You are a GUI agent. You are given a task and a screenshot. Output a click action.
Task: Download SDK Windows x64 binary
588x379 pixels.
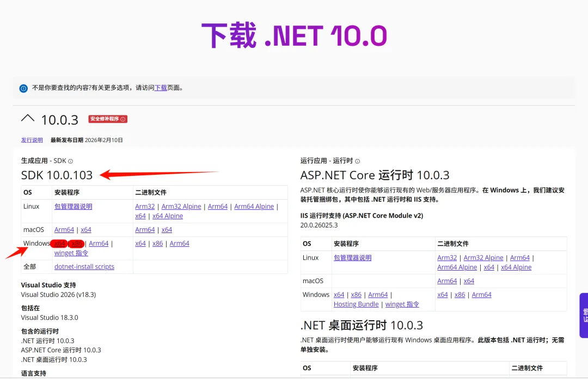(140, 243)
